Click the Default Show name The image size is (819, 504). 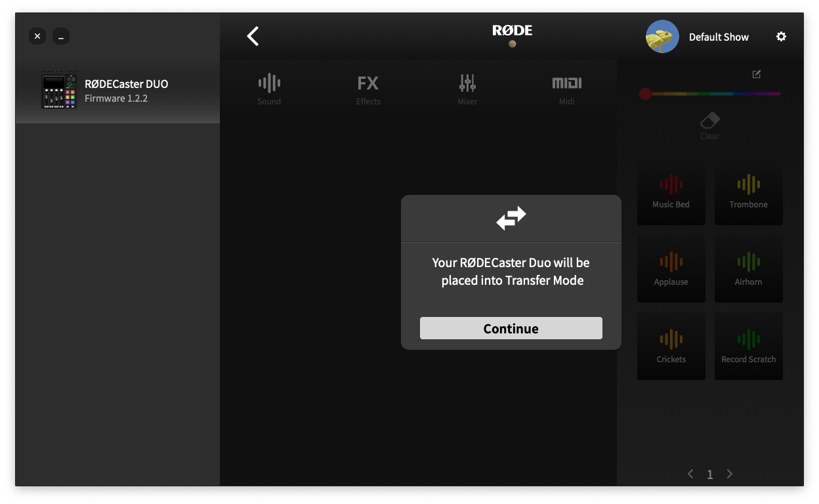coord(719,37)
